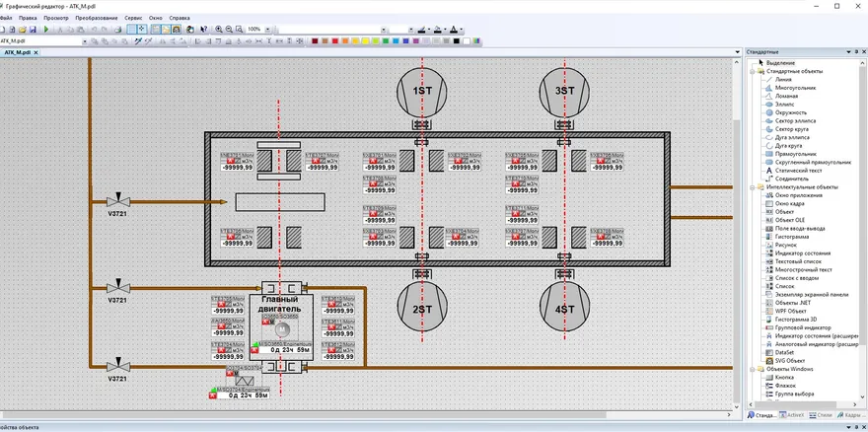The height and width of the screenshot is (432, 868).
Task: Open the ATK_M.pdl picture selector dropdown
Action: [85, 41]
